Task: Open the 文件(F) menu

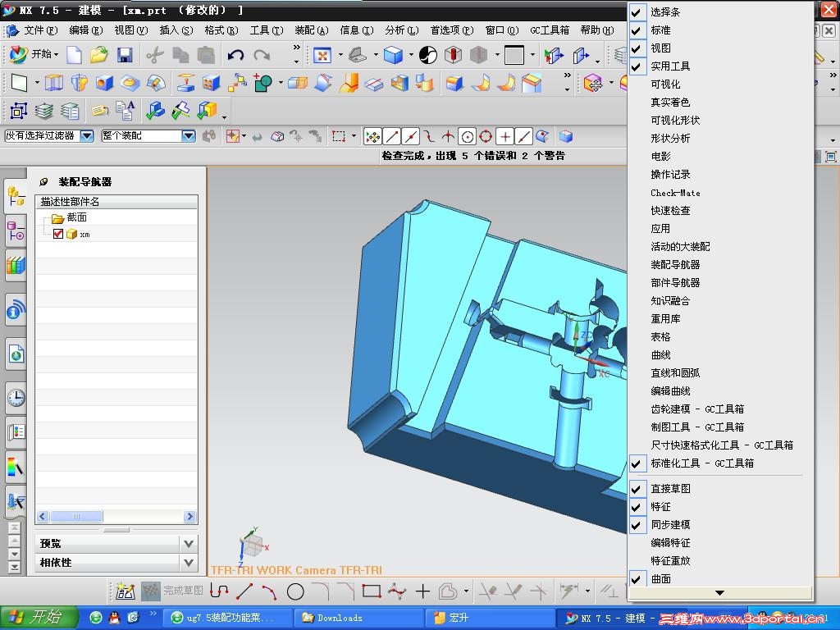Action: click(x=40, y=30)
